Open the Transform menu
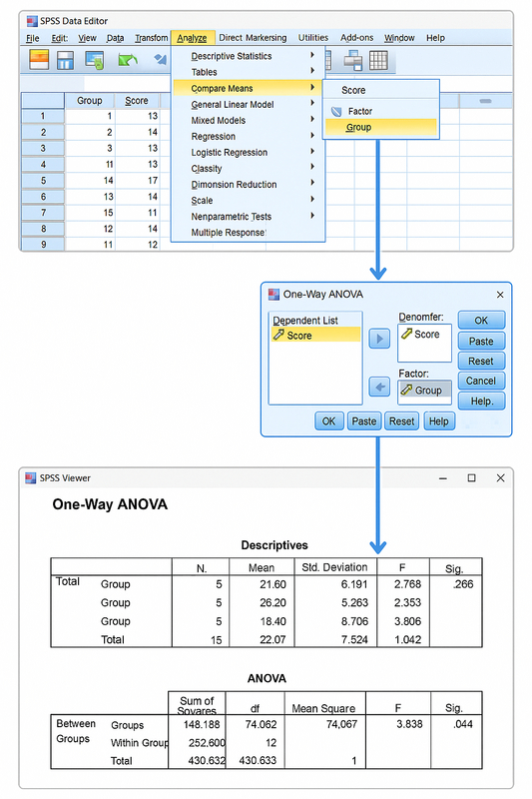The image size is (532, 799). (x=151, y=38)
